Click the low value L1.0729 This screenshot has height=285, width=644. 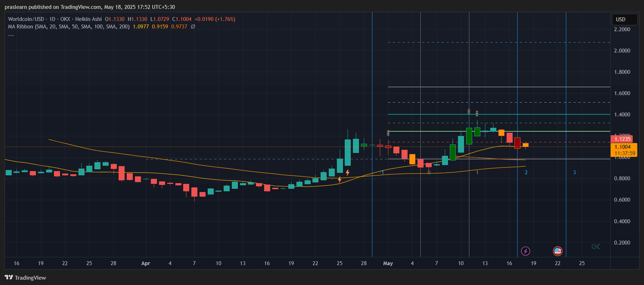160,19
